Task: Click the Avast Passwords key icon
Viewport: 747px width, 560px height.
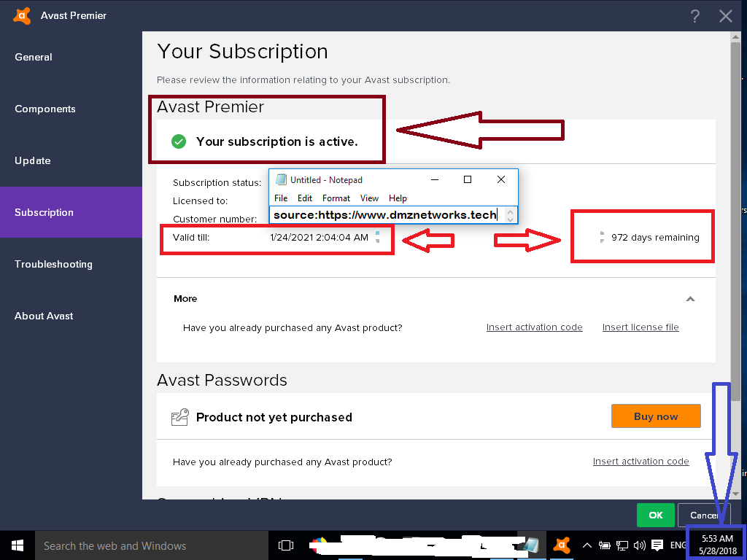Action: tap(180, 417)
